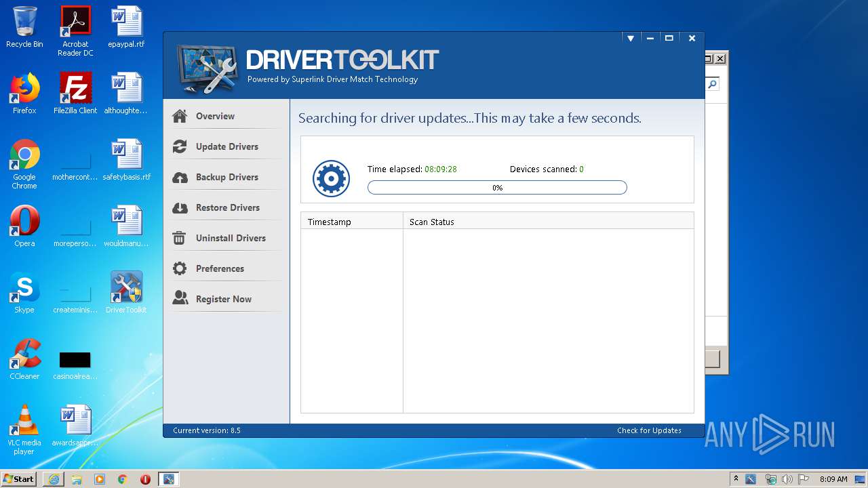The image size is (868, 488).
Task: Switch to Uninstall Drivers section
Action: [x=231, y=238]
